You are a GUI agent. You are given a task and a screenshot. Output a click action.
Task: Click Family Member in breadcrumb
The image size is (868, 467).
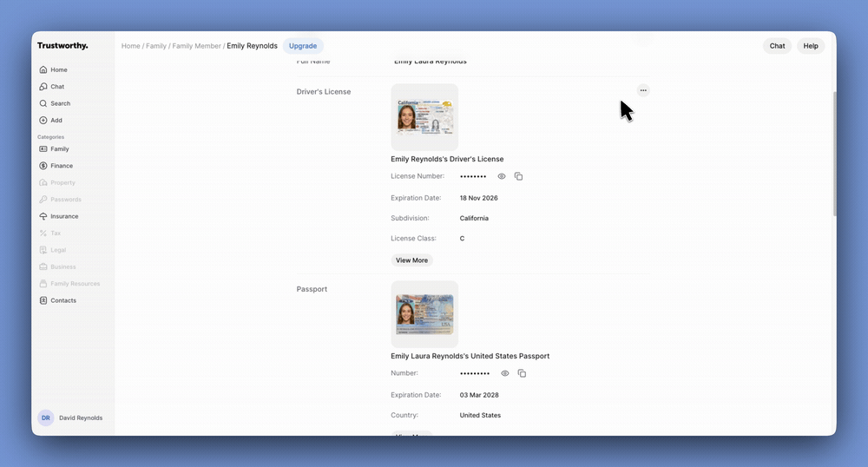click(x=196, y=46)
